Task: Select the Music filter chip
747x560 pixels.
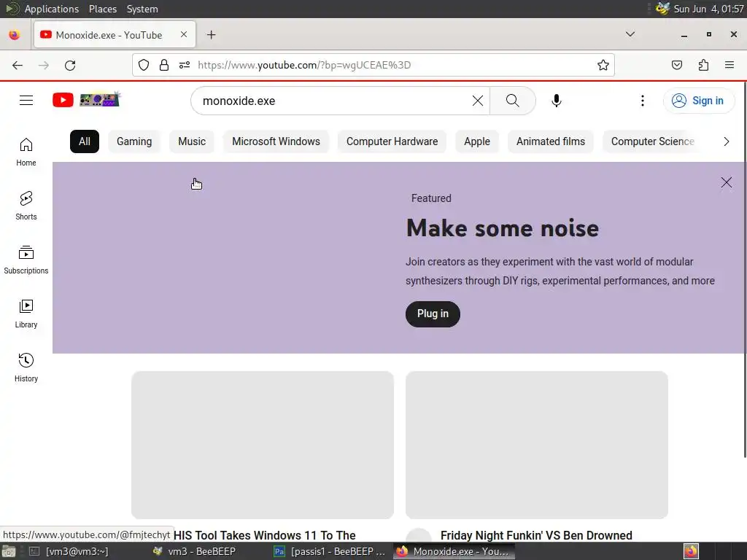Action: pyautogui.click(x=192, y=141)
